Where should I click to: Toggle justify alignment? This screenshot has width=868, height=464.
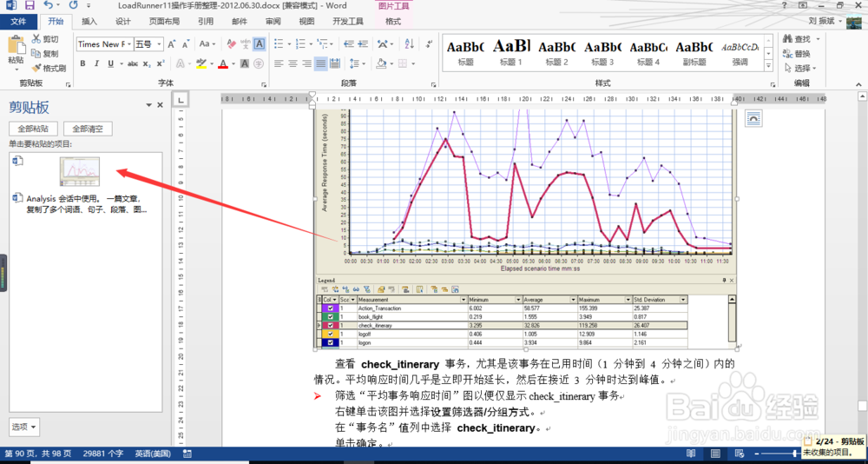click(x=320, y=63)
